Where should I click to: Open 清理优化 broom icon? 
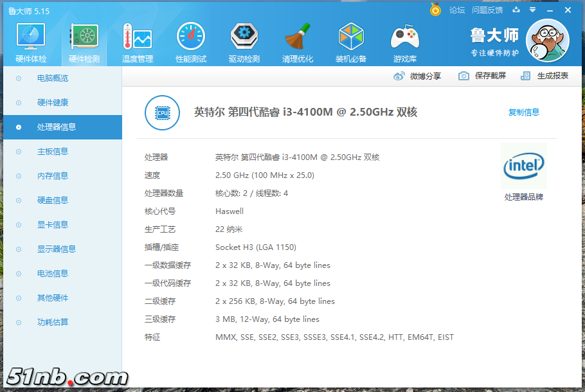[298, 39]
